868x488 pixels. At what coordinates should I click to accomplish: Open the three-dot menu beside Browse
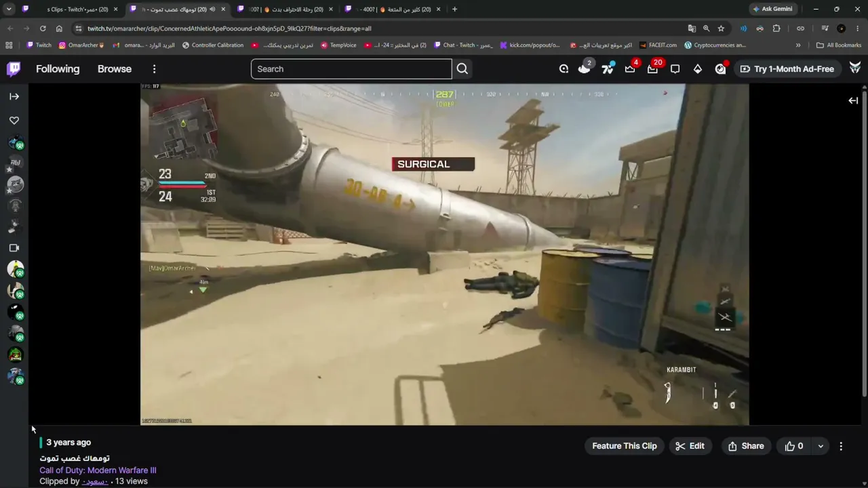tap(154, 68)
